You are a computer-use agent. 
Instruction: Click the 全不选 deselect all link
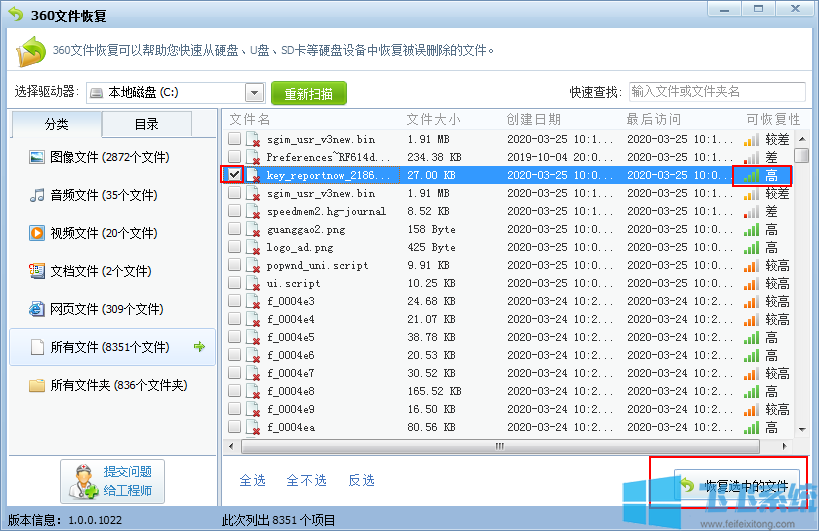307,480
